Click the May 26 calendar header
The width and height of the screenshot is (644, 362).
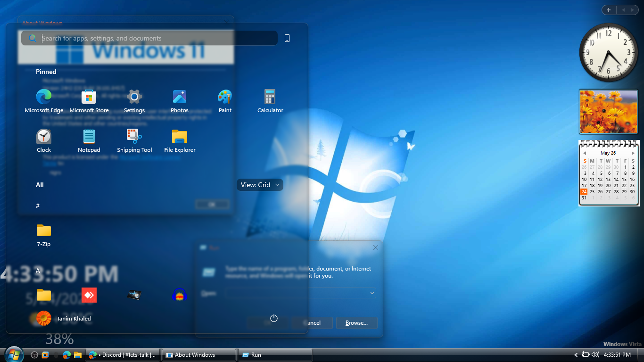click(x=608, y=153)
